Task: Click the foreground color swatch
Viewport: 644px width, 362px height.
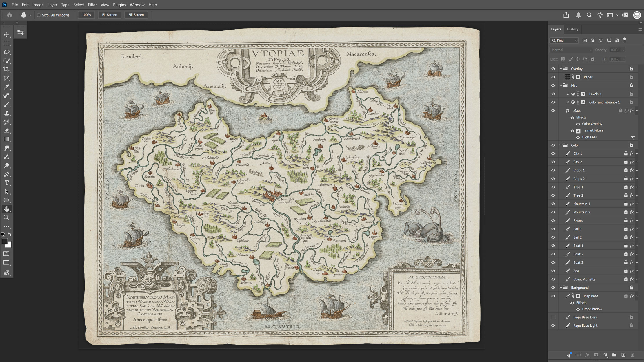Action: [x=4, y=241]
